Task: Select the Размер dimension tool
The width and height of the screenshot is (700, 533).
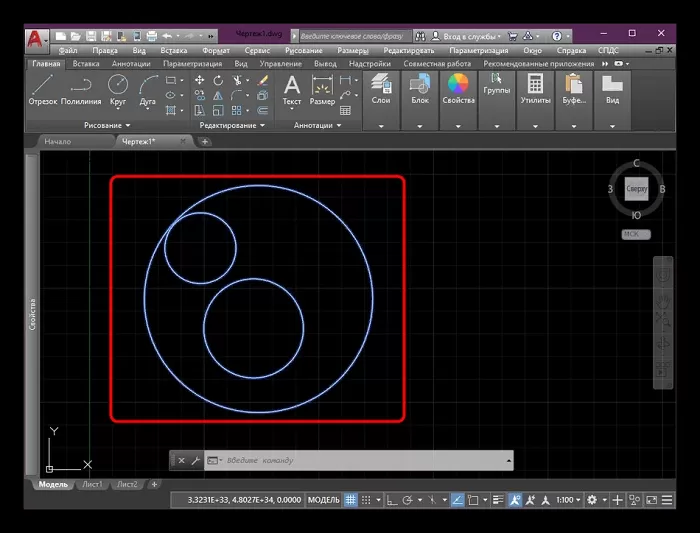Action: pyautogui.click(x=322, y=90)
